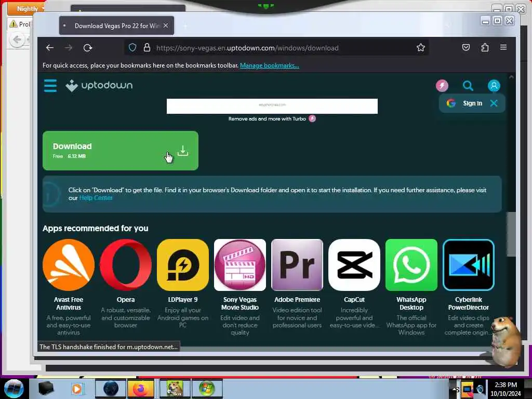Click the back arrow in the background window
This screenshot has height=399, width=532.
(17, 40)
